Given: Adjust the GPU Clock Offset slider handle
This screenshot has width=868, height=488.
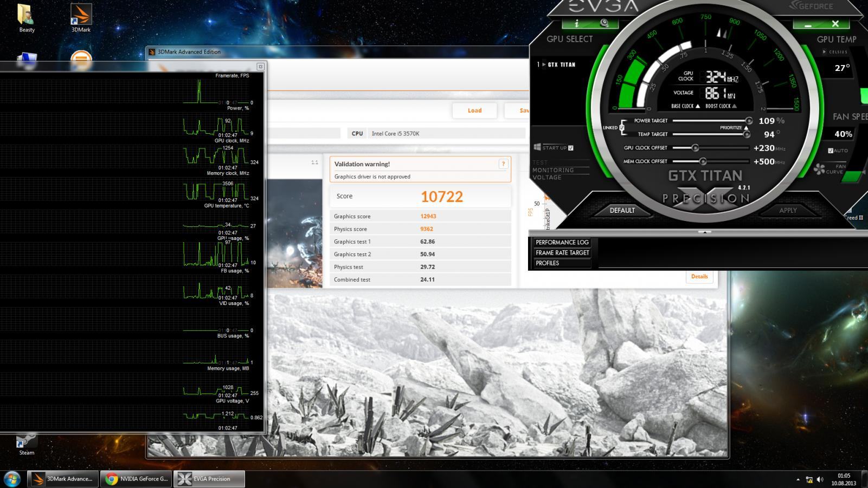Looking at the screenshot, I should point(695,148).
